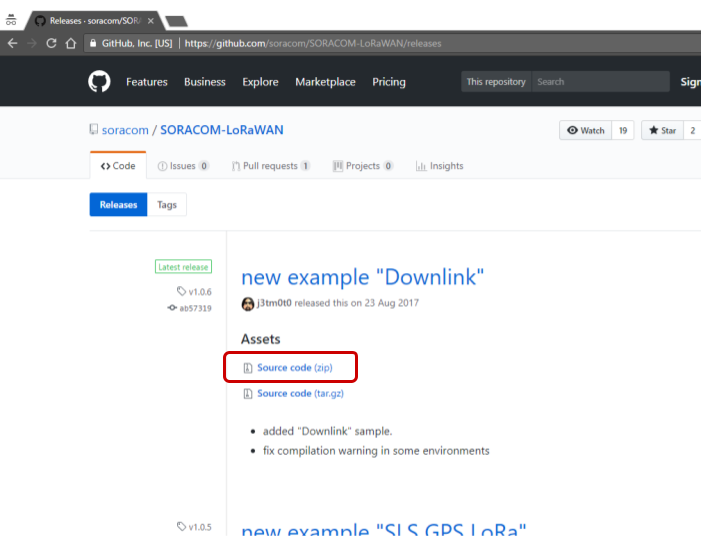Select the Releases browser tab
702x536 pixels.
[95, 21]
